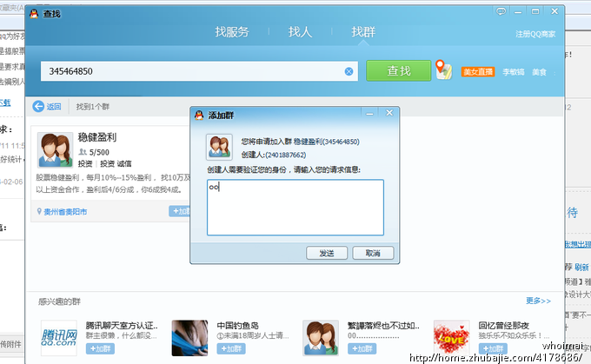Click the QQ penguin icon in 查找 title bar
The image size is (591, 364).
click(x=34, y=14)
